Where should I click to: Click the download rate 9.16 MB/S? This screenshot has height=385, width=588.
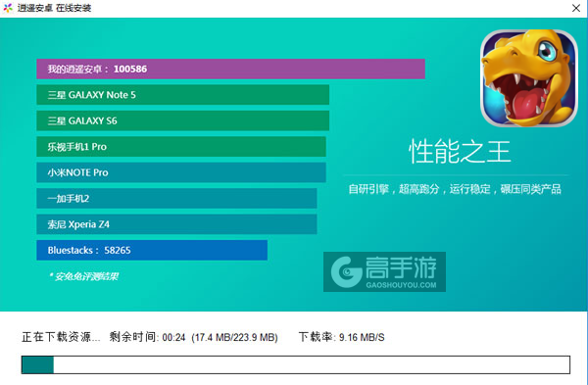[362, 337]
